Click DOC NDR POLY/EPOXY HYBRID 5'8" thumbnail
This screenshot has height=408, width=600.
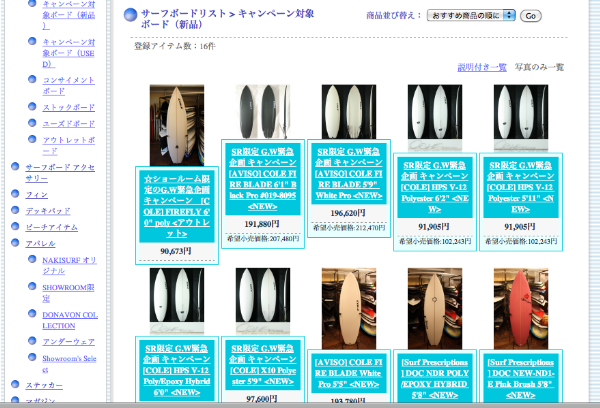435,308
